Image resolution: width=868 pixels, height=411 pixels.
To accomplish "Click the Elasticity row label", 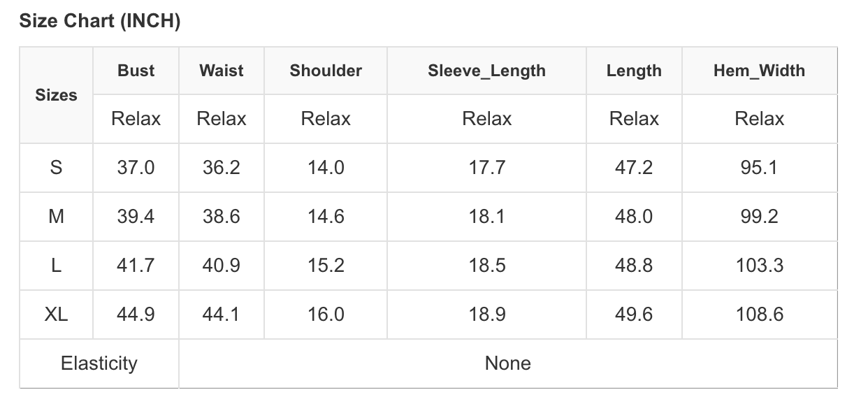I will click(99, 363).
